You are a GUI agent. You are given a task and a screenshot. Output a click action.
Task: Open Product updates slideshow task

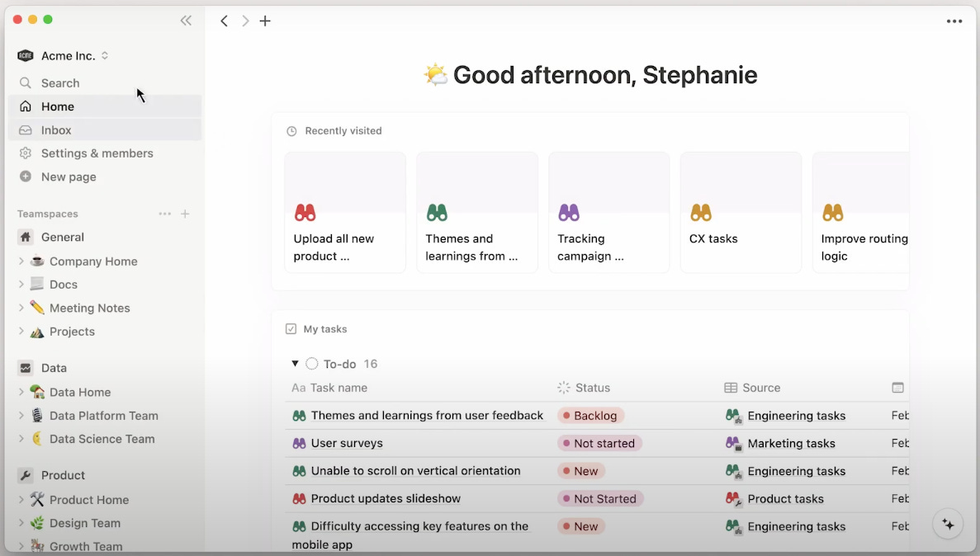[386, 498]
